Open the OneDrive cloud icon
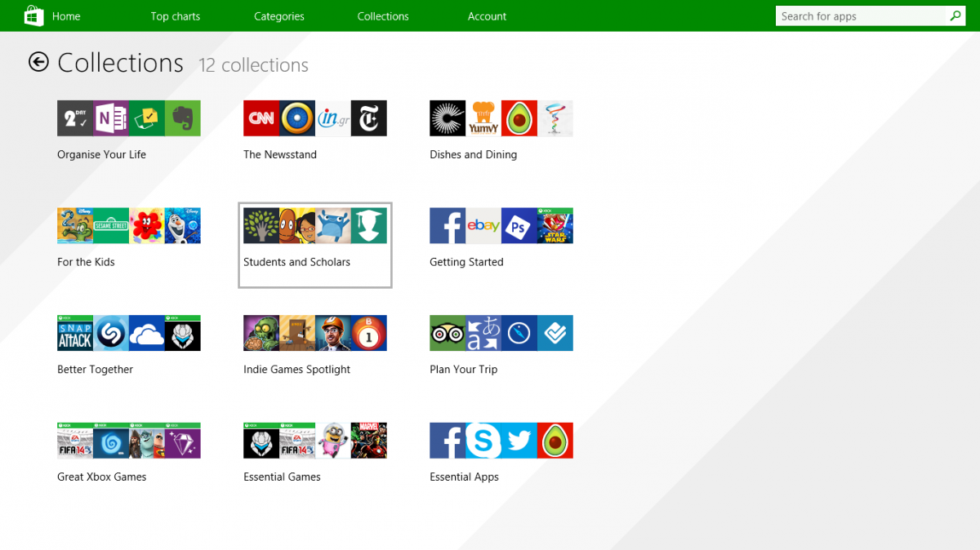The width and height of the screenshot is (980, 550). click(x=147, y=334)
